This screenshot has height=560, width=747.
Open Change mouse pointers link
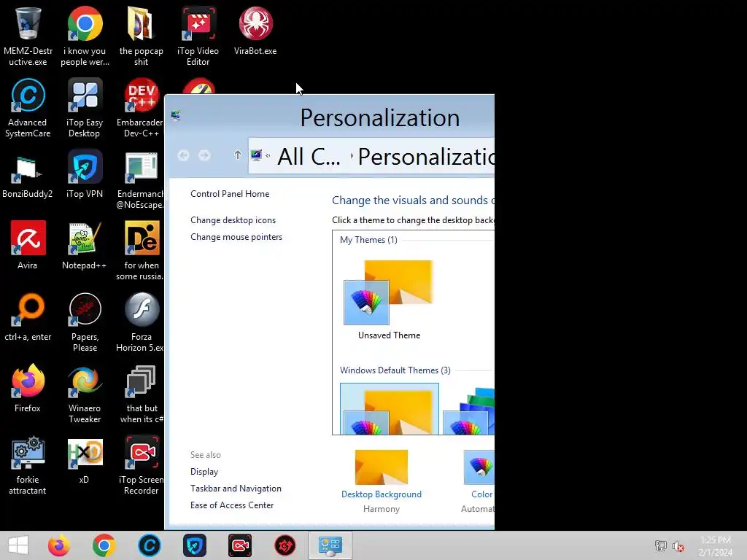coord(236,237)
